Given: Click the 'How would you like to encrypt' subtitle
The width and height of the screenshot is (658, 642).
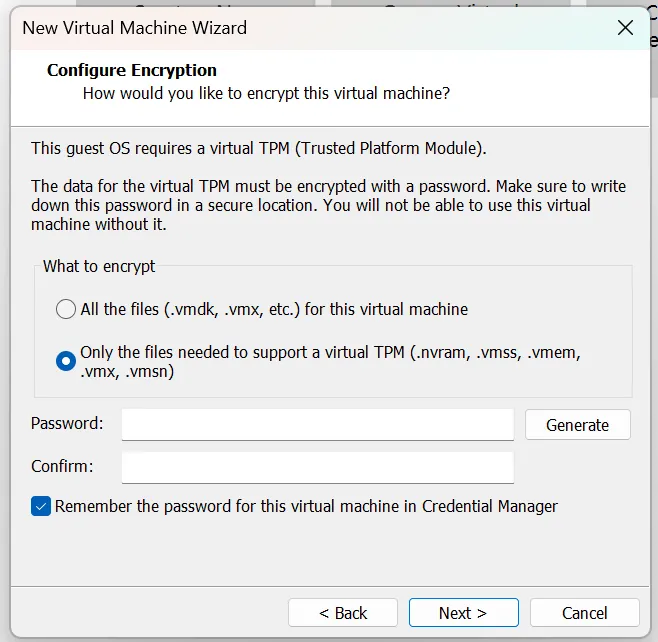Looking at the screenshot, I should (266, 94).
